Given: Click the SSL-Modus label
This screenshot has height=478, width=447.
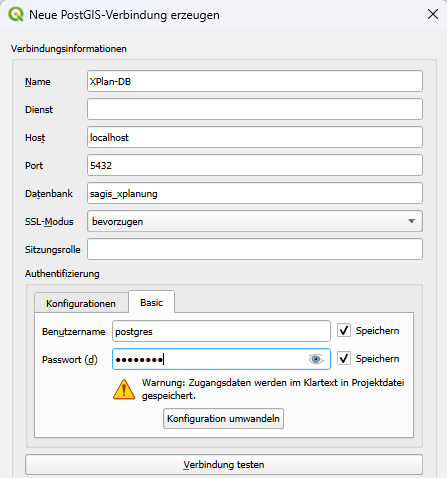Looking at the screenshot, I should [49, 222].
